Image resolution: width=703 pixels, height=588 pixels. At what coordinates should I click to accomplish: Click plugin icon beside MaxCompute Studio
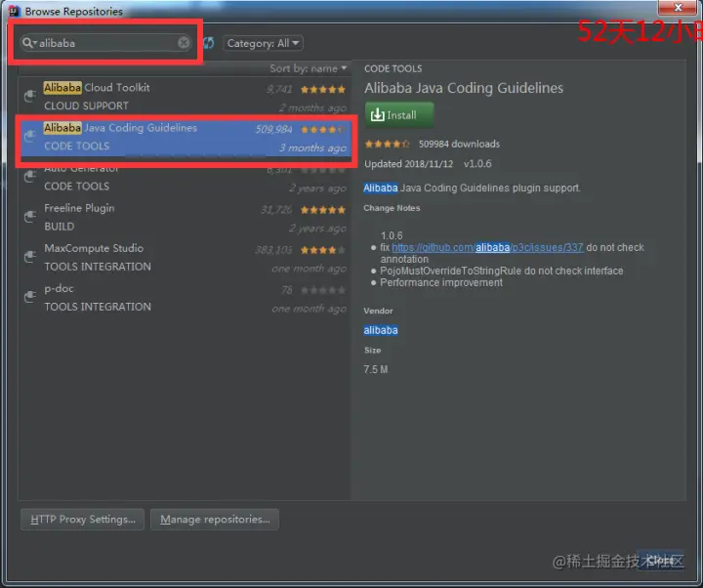tap(30, 257)
